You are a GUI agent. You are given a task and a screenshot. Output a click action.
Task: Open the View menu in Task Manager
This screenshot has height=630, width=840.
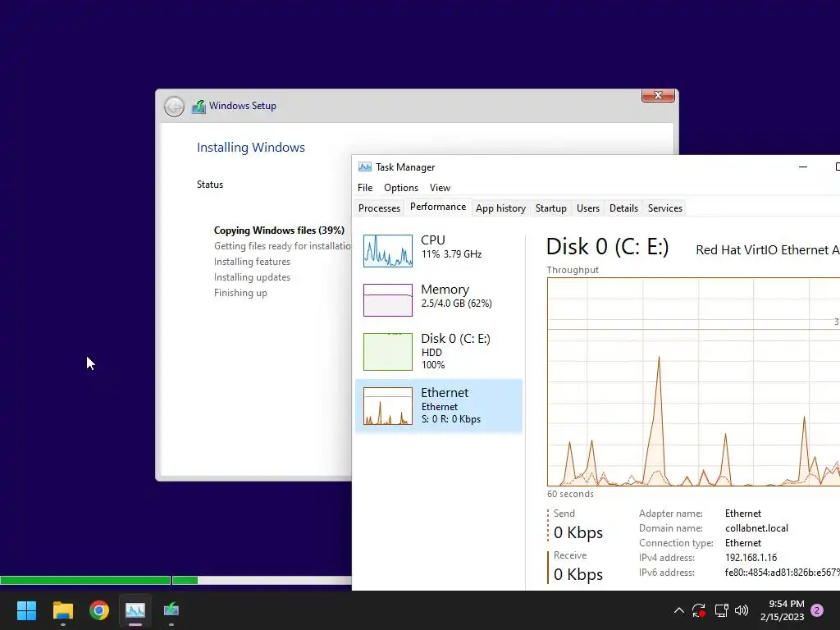pyautogui.click(x=440, y=188)
